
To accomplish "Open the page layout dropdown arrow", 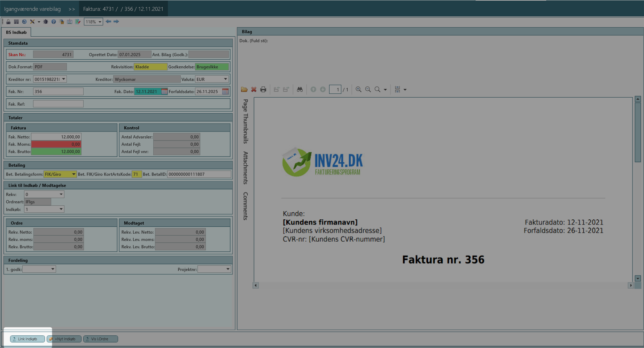I will pyautogui.click(x=405, y=90).
